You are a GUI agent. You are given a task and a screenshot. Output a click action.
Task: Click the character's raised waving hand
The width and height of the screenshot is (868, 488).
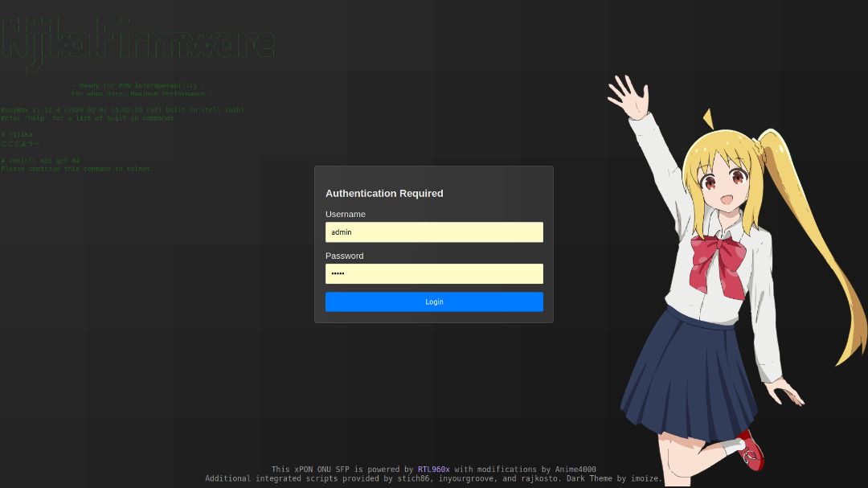coord(628,96)
